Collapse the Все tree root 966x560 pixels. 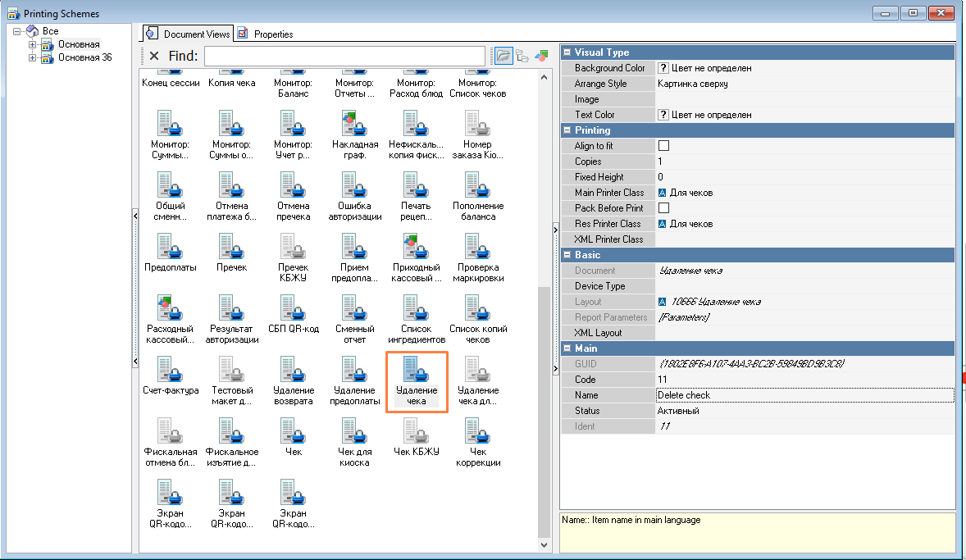coord(17,31)
